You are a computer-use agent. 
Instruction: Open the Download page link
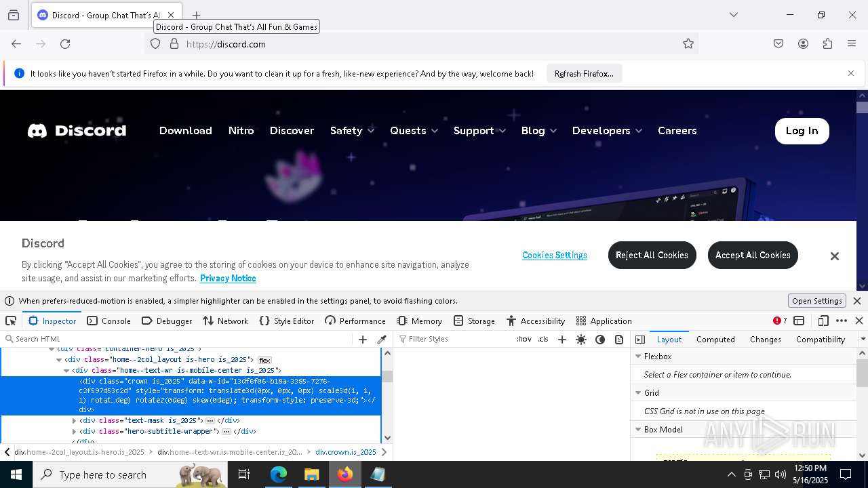click(186, 131)
